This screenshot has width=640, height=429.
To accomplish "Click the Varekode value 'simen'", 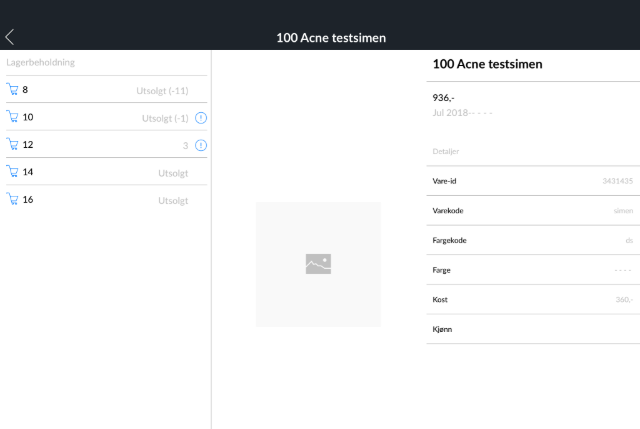I will click(623, 211).
